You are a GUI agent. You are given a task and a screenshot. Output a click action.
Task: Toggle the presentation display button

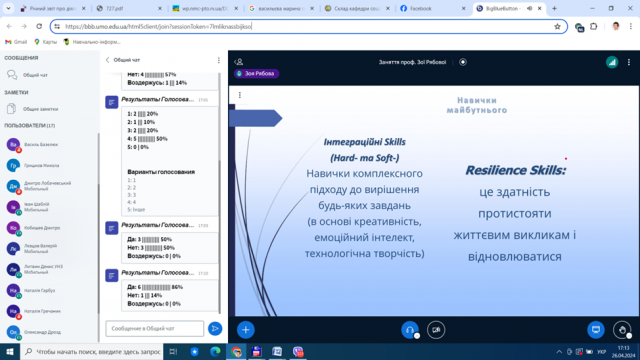pyautogui.click(x=596, y=330)
